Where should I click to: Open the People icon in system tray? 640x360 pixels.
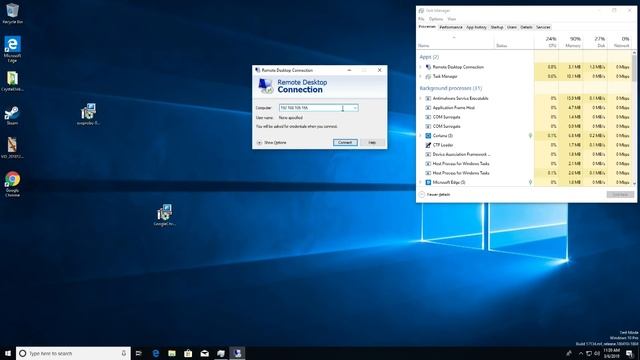(569, 353)
